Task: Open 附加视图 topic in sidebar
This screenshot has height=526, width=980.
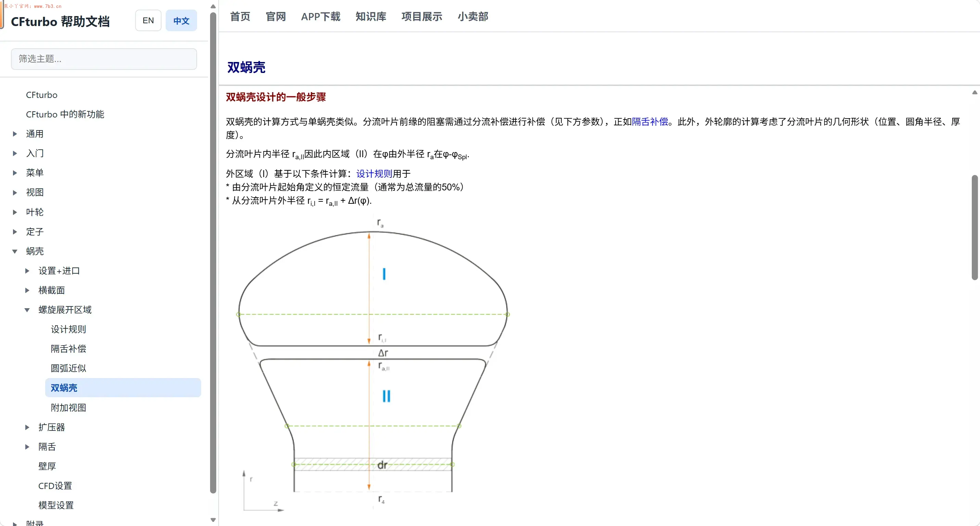Action: tap(68, 408)
